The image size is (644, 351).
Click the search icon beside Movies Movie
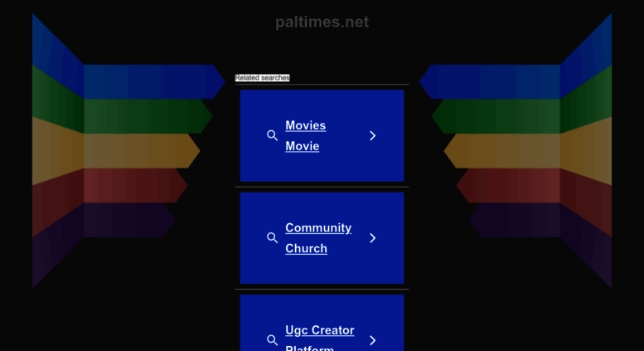tap(272, 135)
